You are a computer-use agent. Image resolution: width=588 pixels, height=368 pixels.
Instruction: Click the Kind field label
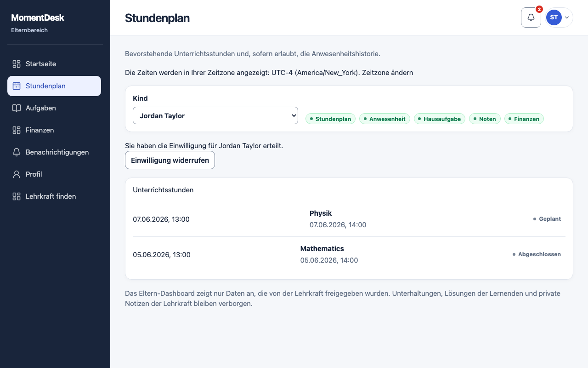coord(140,98)
